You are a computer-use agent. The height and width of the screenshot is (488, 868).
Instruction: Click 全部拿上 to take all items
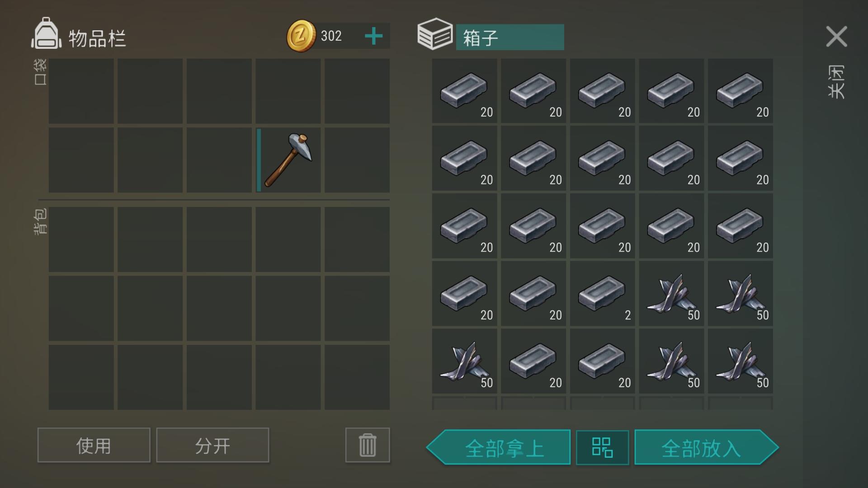pyautogui.click(x=498, y=447)
